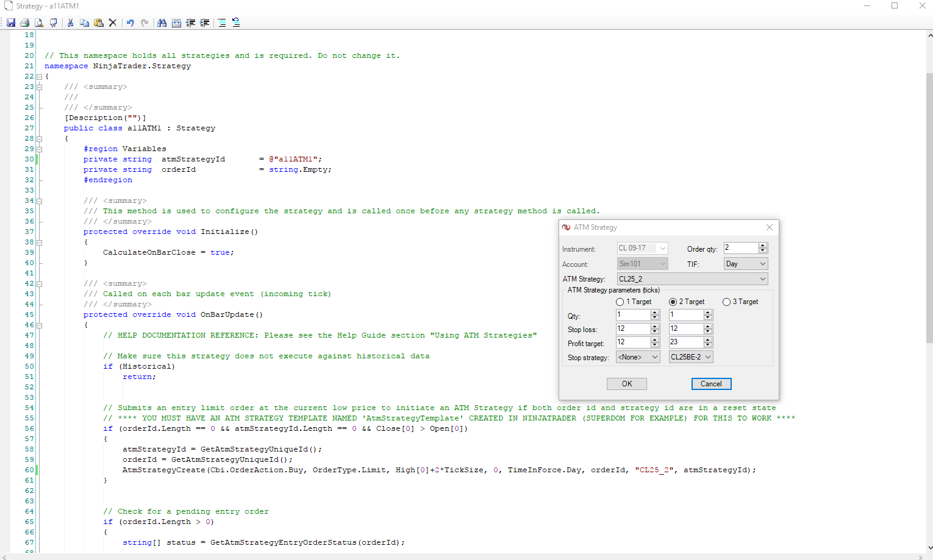Open the ATM Strategy CL25_2 dropdown
This screenshot has height=560, width=933.
692,279
